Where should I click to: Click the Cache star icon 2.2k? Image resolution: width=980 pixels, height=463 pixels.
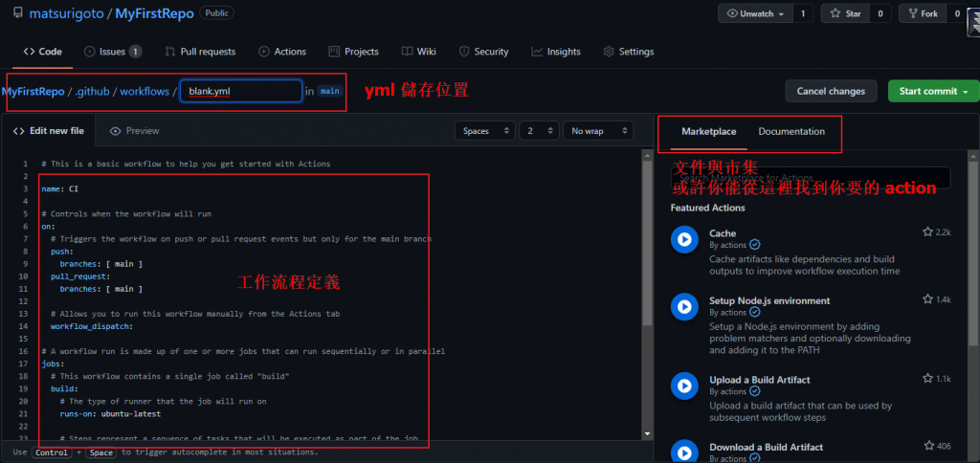(927, 231)
